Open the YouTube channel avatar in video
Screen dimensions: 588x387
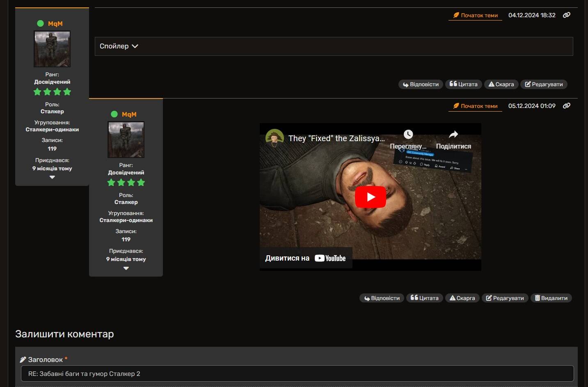(275, 138)
